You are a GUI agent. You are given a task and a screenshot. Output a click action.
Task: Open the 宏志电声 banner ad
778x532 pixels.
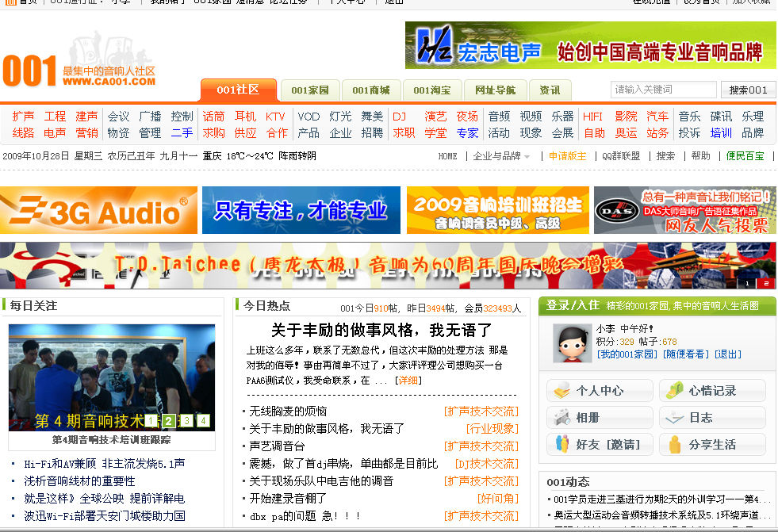pos(591,45)
